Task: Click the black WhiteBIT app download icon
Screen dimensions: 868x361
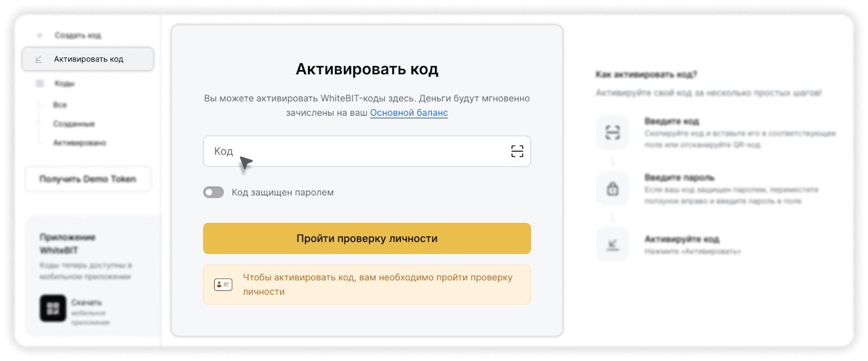Action: point(53,309)
